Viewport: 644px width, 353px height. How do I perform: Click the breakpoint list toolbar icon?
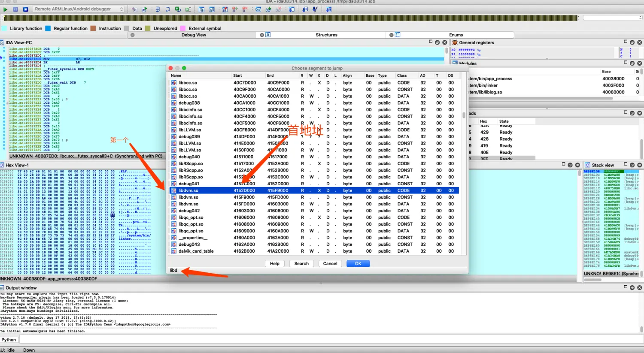[225, 9]
